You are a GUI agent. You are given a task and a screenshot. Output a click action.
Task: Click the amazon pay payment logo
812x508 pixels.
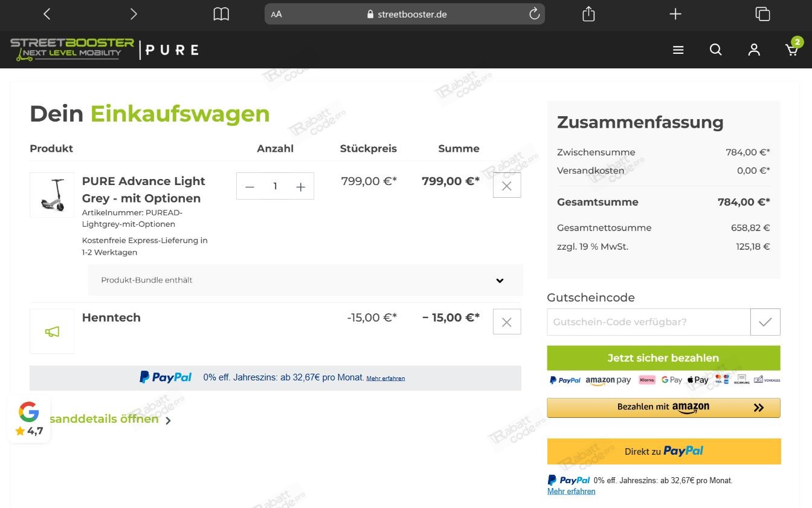click(608, 380)
